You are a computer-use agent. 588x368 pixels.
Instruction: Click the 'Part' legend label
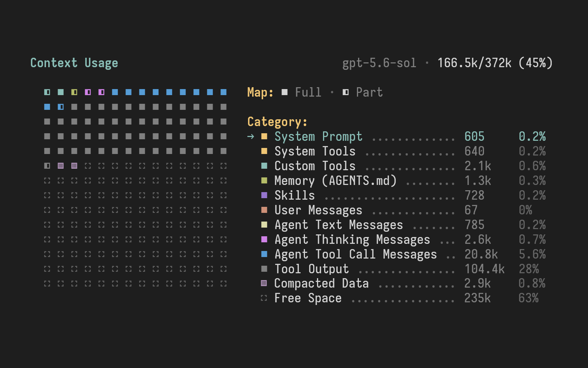point(369,92)
